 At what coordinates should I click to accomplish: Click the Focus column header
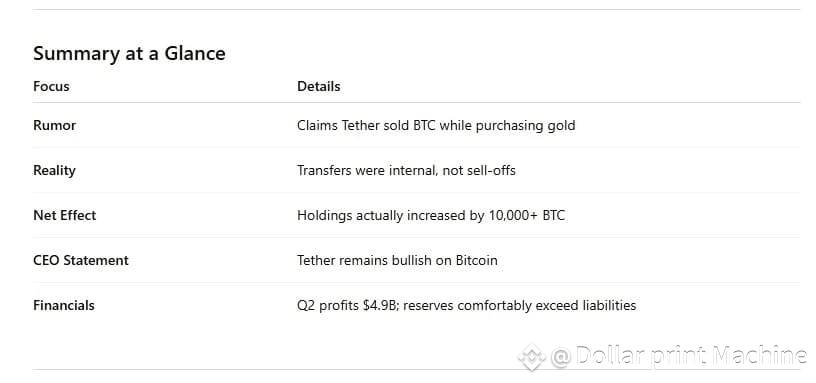tap(51, 86)
